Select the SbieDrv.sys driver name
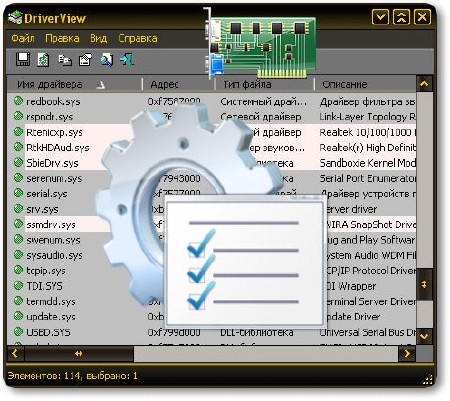Image resolution: width=450 pixels, height=401 pixels. pos(52,163)
